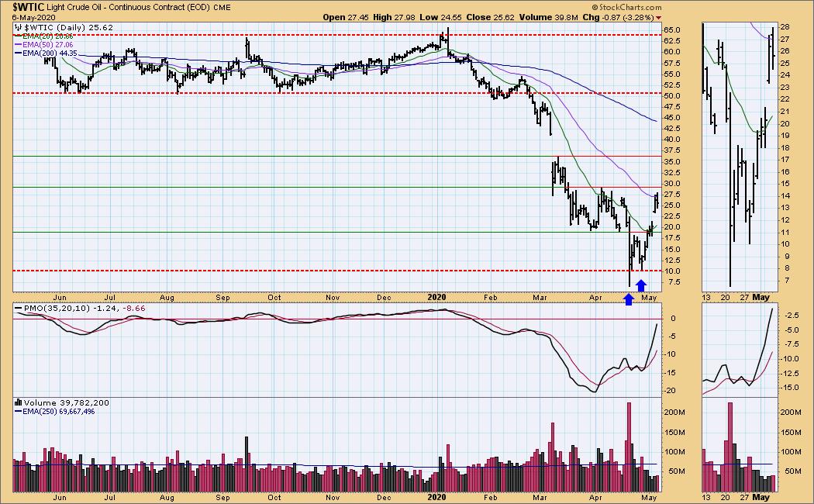Click the -12.5 label on zoomed PMO axis
Screen dimensions: 814x504
[x=792, y=373]
